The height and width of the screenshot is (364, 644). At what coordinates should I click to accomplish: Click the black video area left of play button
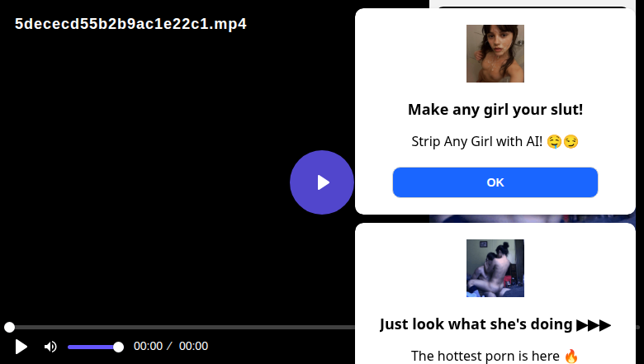[149, 182]
